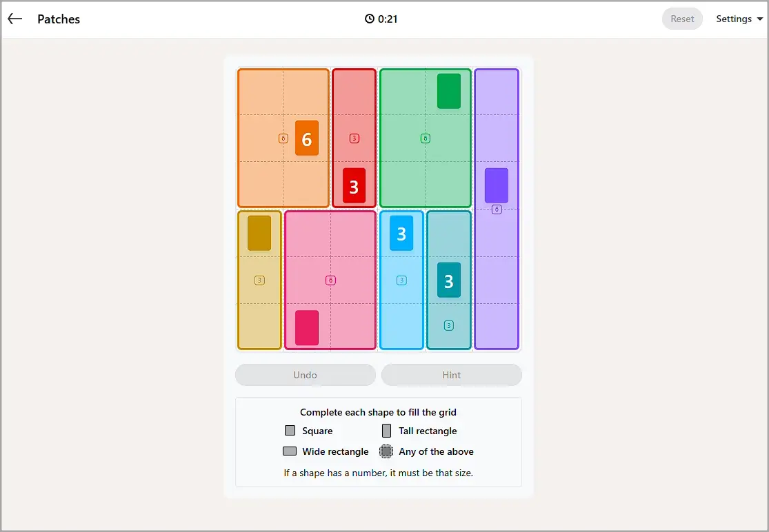Select the teal tile numbered 3

point(449,280)
